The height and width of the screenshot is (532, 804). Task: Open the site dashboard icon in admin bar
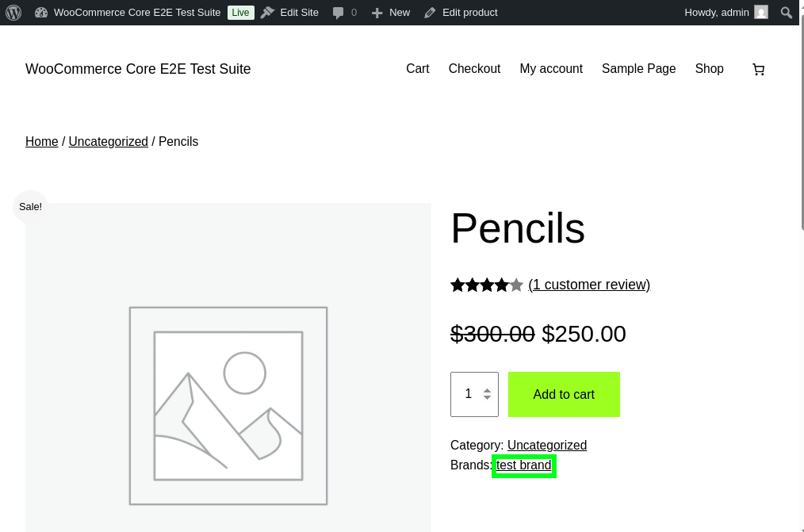[x=41, y=13]
